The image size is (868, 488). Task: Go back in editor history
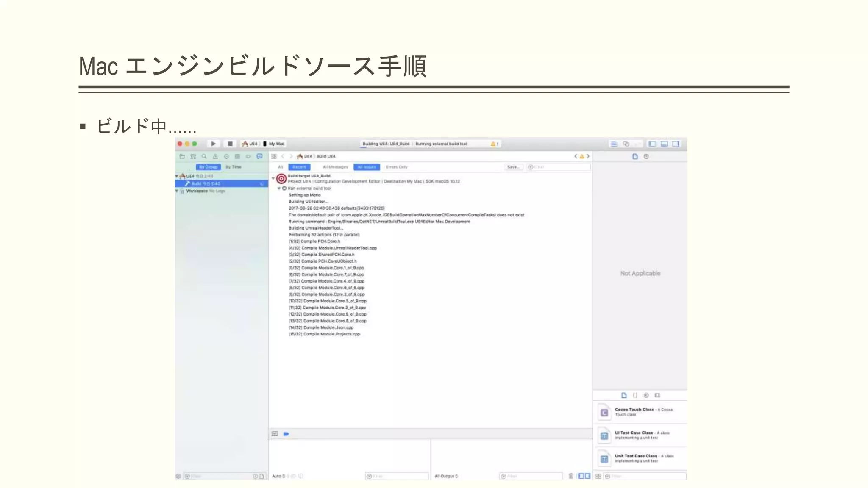[283, 156]
